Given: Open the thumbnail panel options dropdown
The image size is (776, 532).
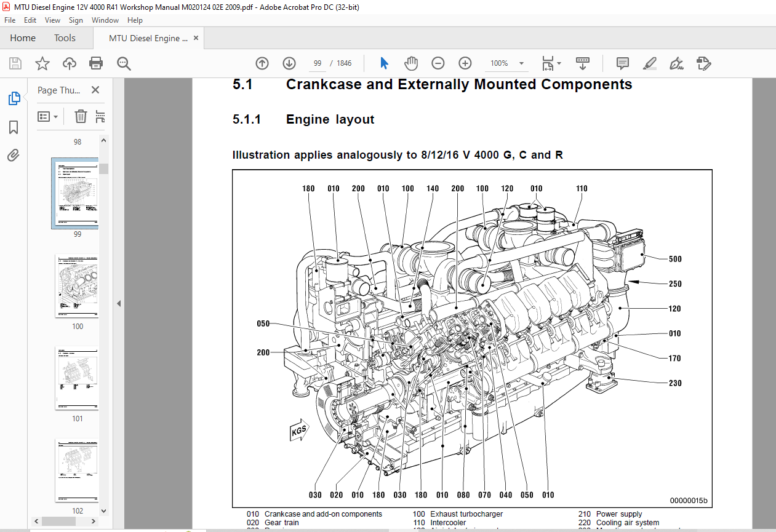Looking at the screenshot, I should tap(48, 116).
